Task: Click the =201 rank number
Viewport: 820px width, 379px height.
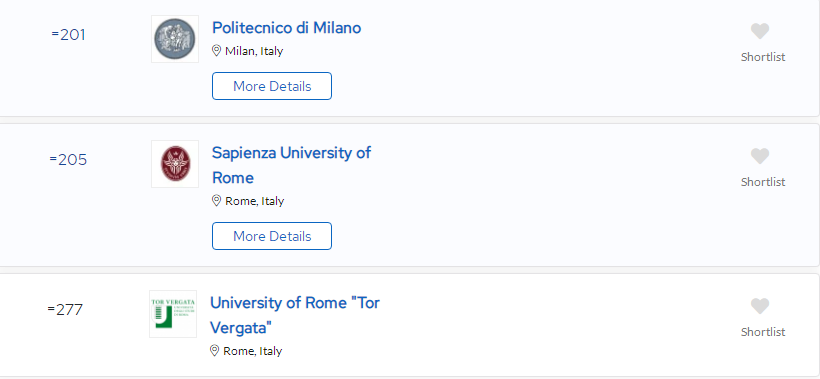Action: [x=69, y=35]
